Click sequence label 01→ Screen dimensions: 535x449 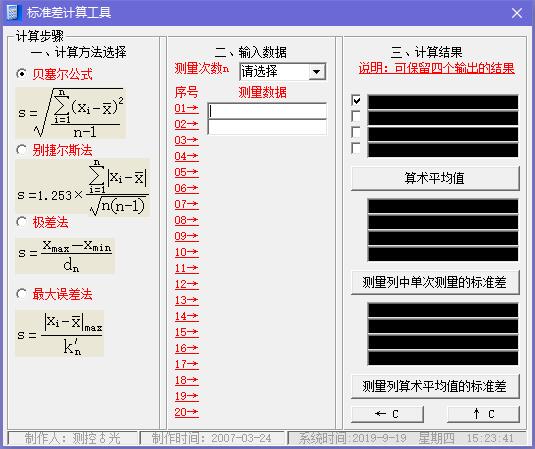[x=186, y=108]
